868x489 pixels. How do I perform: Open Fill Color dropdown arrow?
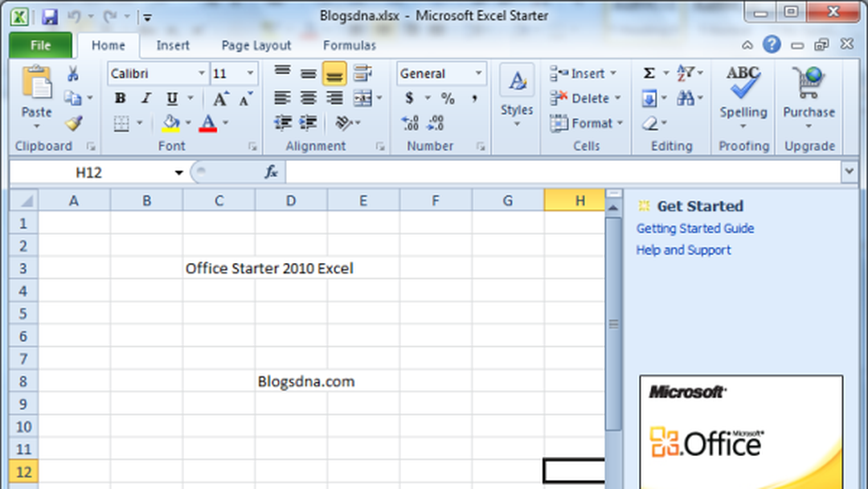click(x=188, y=123)
